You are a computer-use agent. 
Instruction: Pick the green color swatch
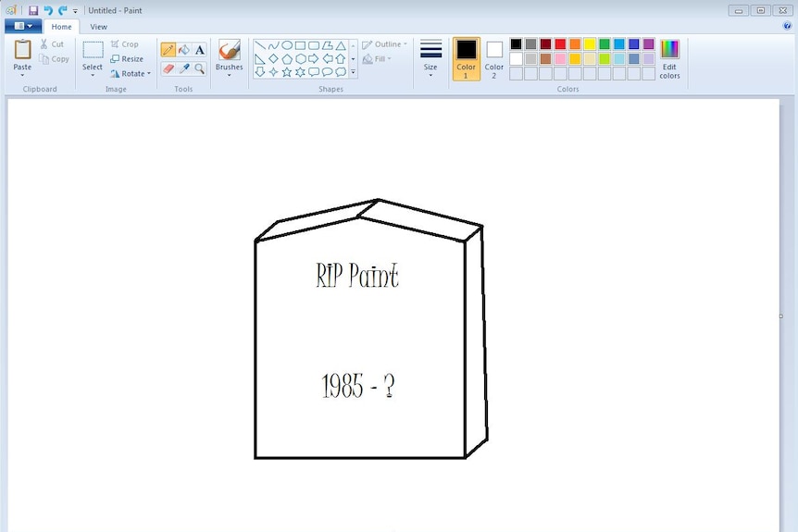[x=605, y=44]
